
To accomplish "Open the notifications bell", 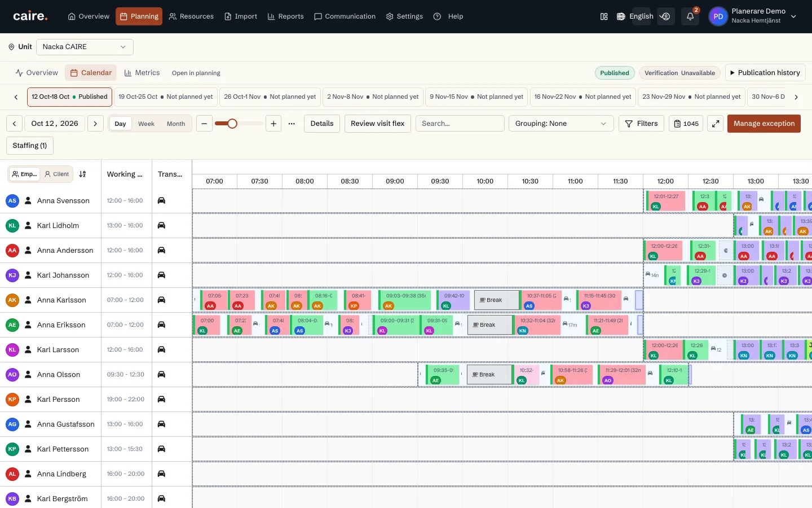I will coord(690,16).
